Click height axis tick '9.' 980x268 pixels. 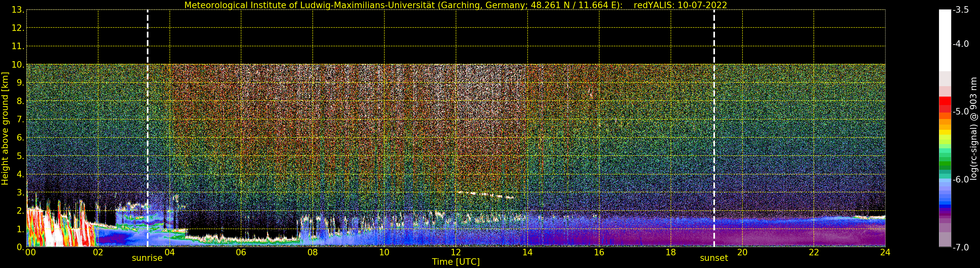pos(21,83)
